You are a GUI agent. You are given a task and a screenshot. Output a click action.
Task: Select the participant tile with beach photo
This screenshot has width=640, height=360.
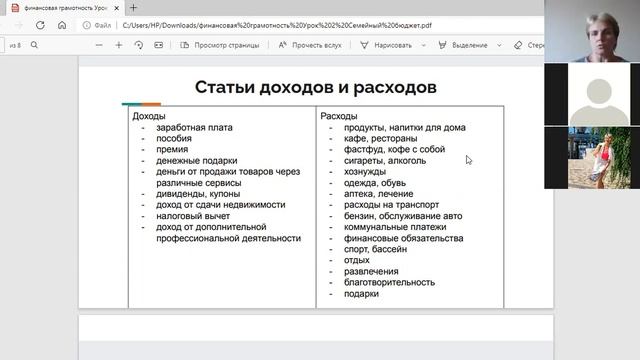click(x=592, y=158)
